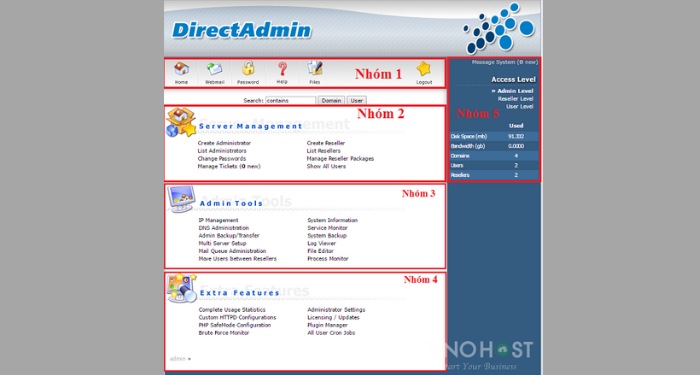The height and width of the screenshot is (375, 700).
Task: Open Admin Backup/Transfer link
Action: click(x=229, y=236)
